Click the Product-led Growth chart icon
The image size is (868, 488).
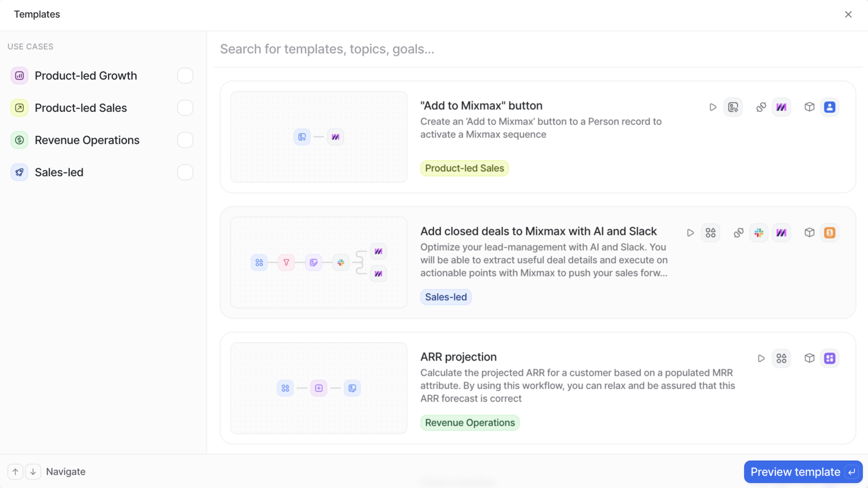[x=19, y=75]
